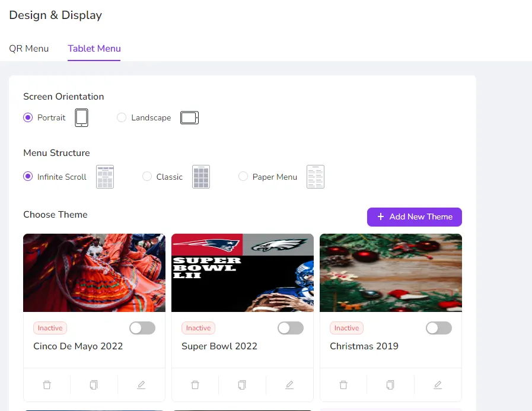Edit the Super Bowl 2022 theme

coord(289,385)
